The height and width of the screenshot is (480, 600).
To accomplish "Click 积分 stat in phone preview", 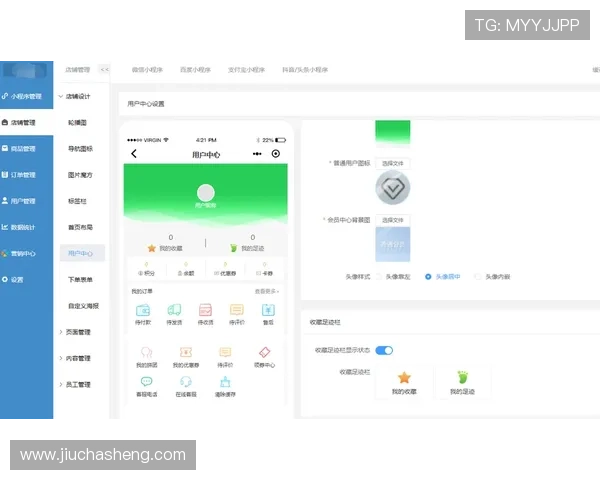I will click(147, 269).
